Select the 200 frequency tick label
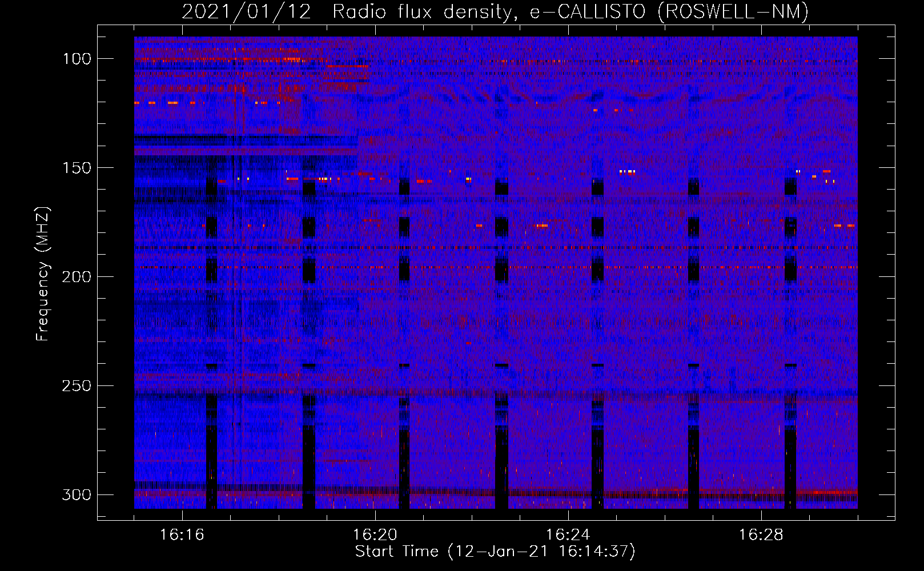This screenshot has height=571, width=924. (x=77, y=277)
